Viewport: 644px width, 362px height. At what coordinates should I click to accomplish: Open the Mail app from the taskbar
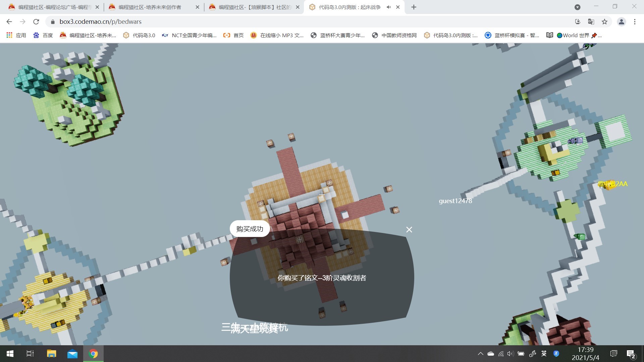pos(72,354)
